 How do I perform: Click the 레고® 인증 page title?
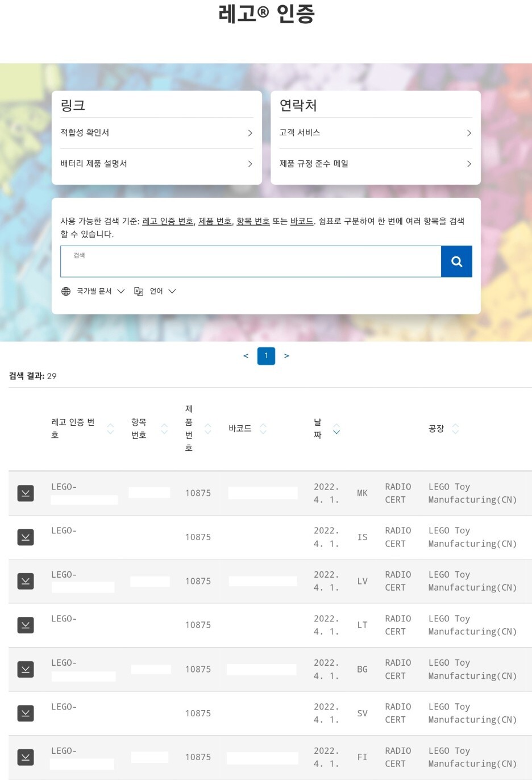(x=266, y=14)
